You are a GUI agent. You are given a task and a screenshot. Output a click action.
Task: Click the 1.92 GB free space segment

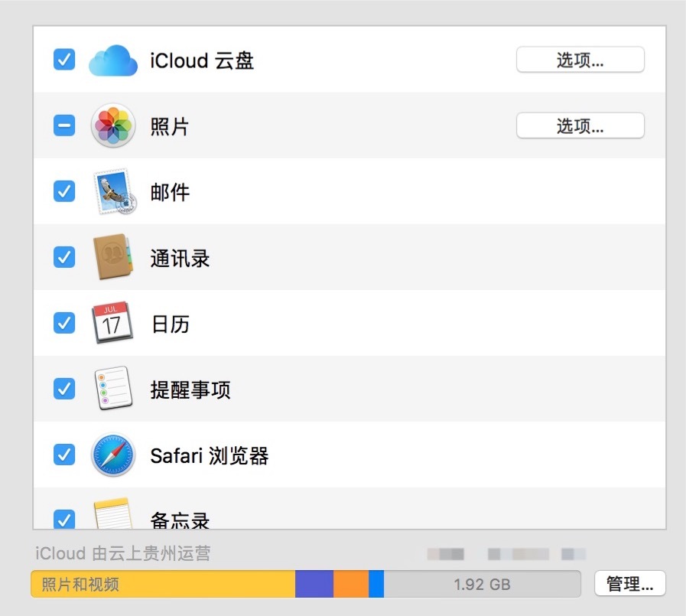coord(482,584)
